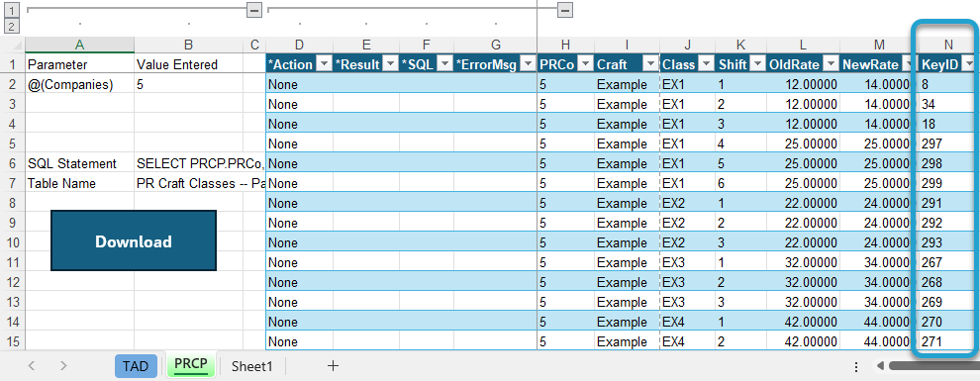980x381 pixels.
Task: Click value 5 in cell B2
Action: pos(189,85)
